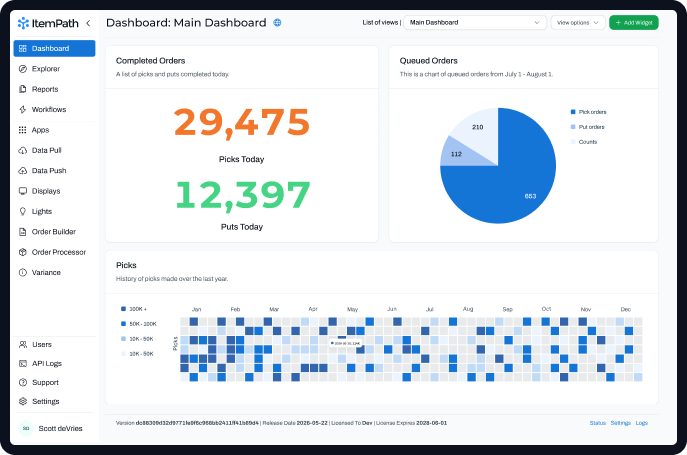Open the Logs footer link

[641, 423]
